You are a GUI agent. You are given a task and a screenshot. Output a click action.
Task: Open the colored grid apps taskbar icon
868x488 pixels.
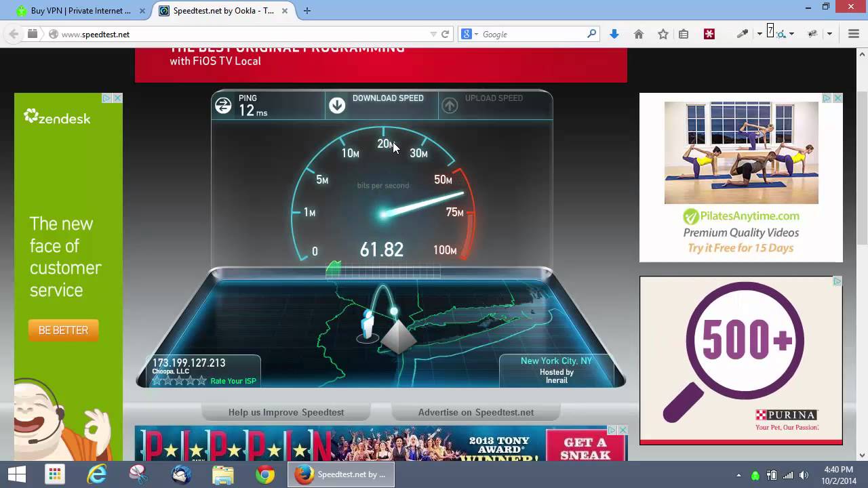(55, 474)
